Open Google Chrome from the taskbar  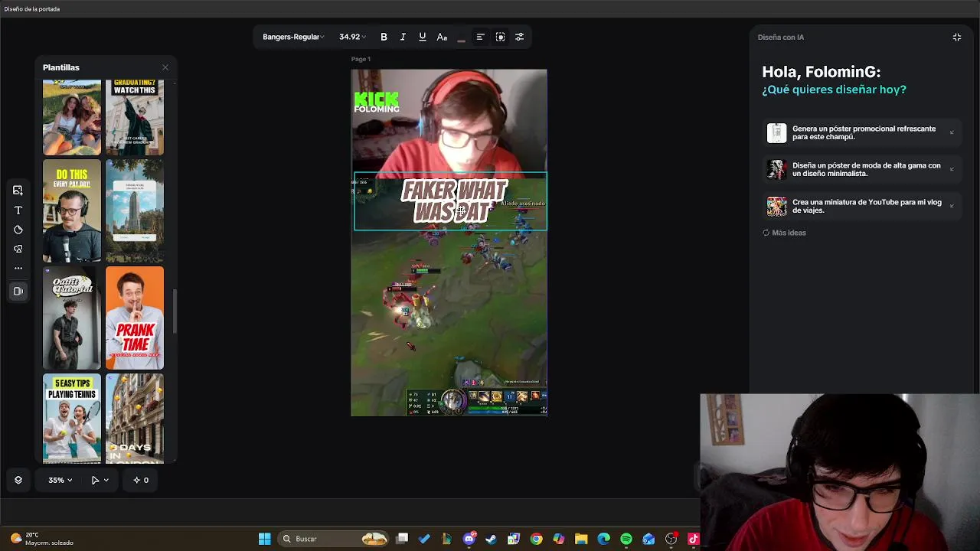(x=536, y=539)
